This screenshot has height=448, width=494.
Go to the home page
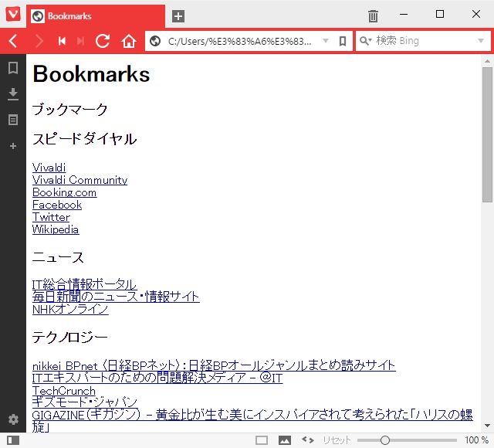[129, 41]
